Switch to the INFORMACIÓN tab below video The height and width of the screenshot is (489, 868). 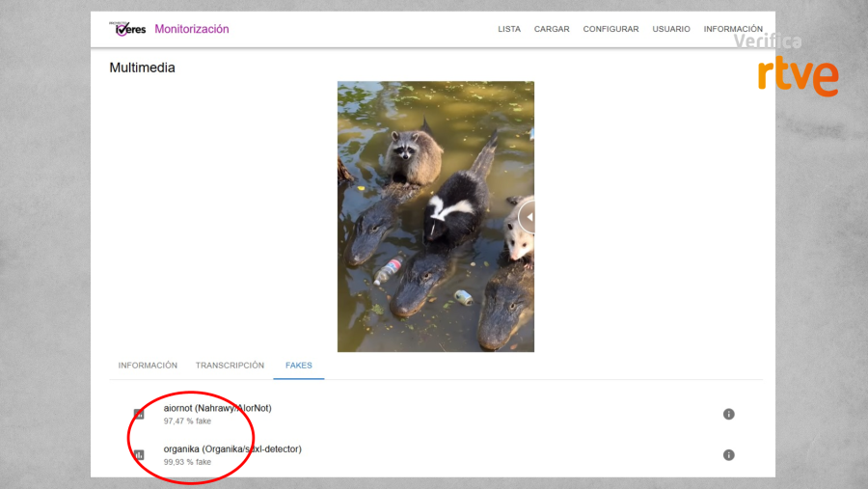pos(148,366)
